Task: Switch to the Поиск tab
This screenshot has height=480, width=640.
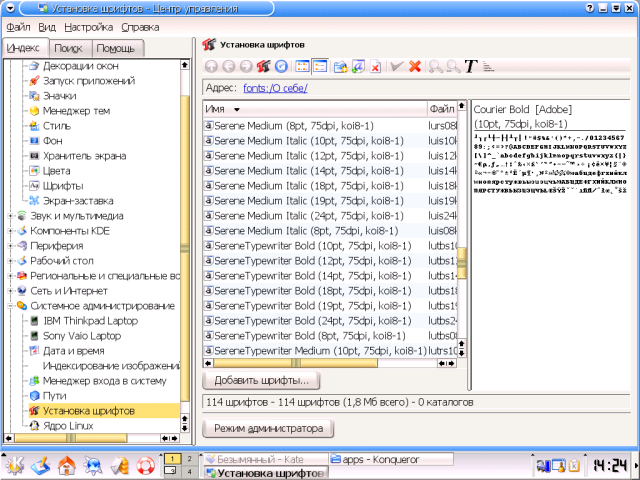Action: click(x=70, y=49)
